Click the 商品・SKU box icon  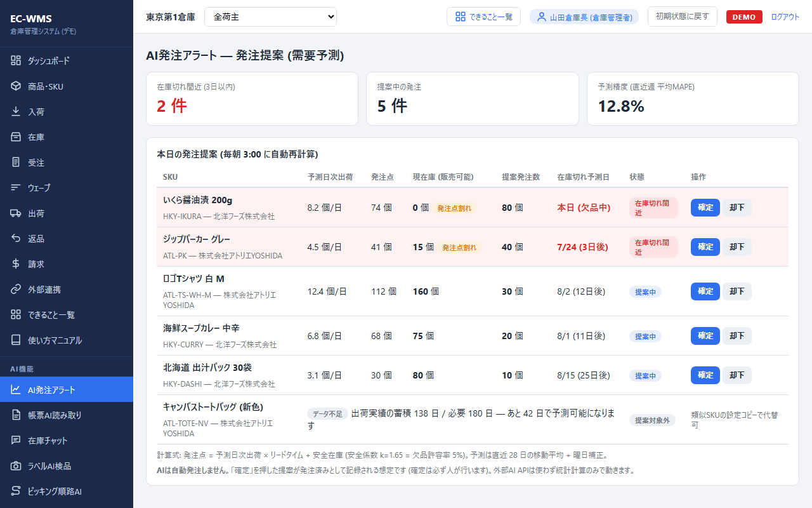(16, 86)
